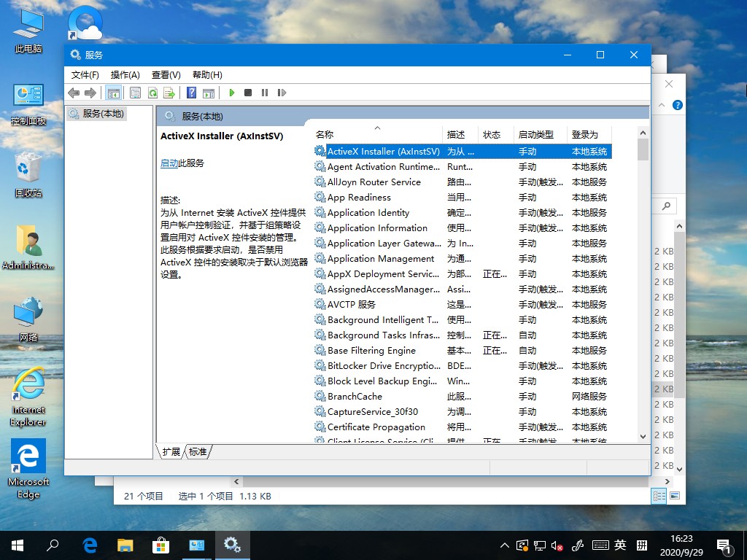
Task: Restart the service with toolbar restart icon
Action: click(x=282, y=93)
